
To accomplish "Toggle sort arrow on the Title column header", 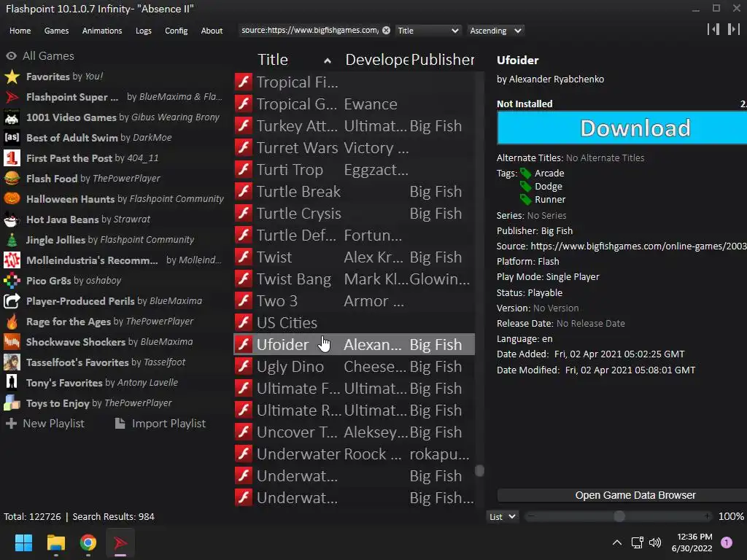I will point(328,61).
